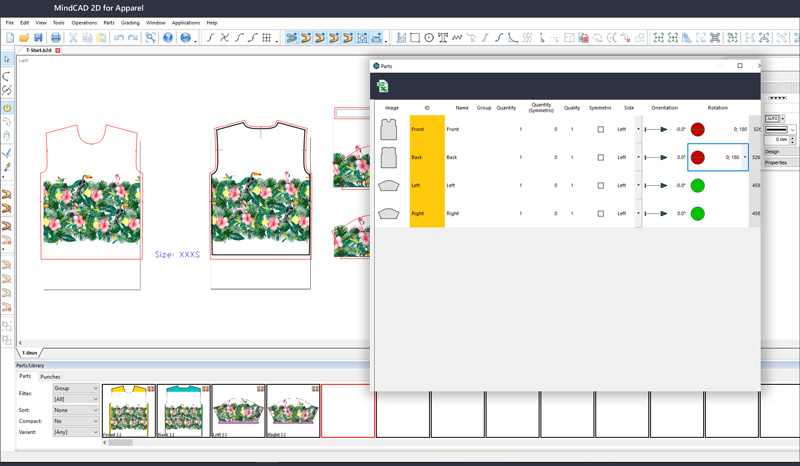800x466 pixels.
Task: Select the rectangle drawing tool
Action: [415, 37]
